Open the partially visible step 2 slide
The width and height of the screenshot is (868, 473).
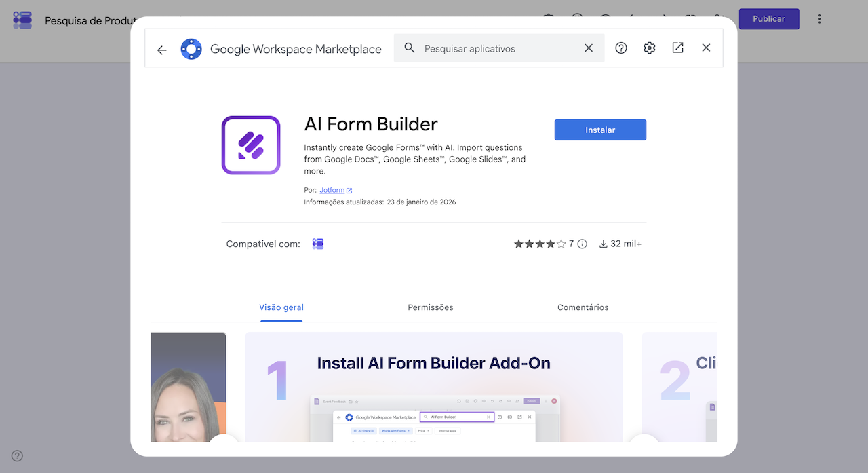[x=679, y=387]
